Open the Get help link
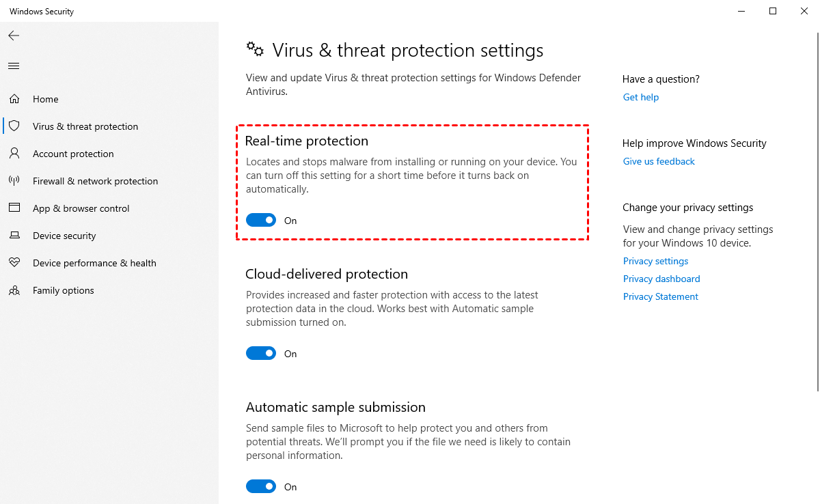The height and width of the screenshot is (504, 820). click(641, 97)
